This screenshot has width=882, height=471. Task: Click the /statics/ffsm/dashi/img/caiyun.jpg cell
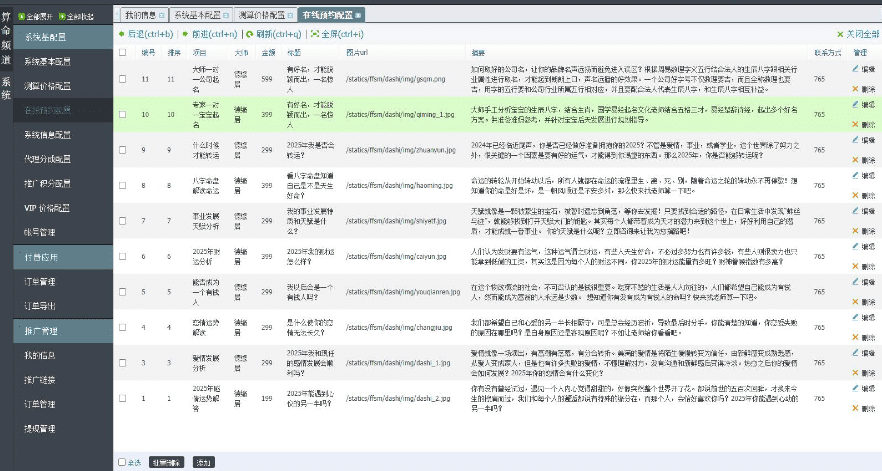click(x=396, y=257)
